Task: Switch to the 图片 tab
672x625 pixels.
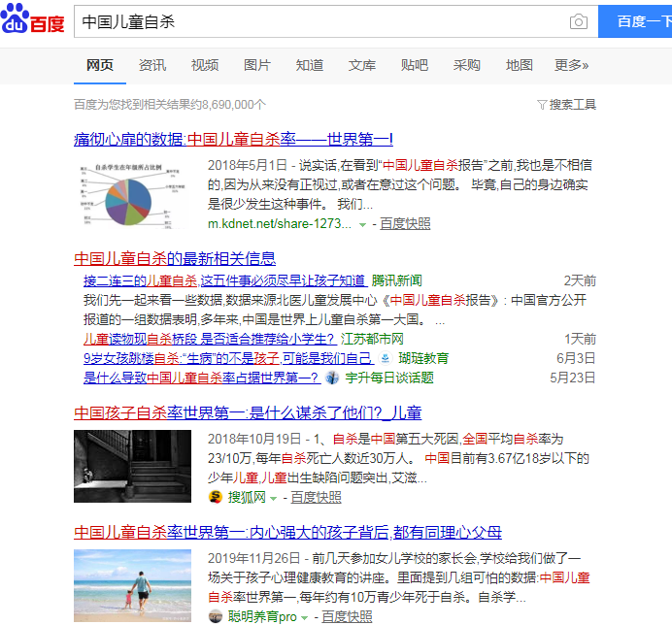Action: point(257,65)
